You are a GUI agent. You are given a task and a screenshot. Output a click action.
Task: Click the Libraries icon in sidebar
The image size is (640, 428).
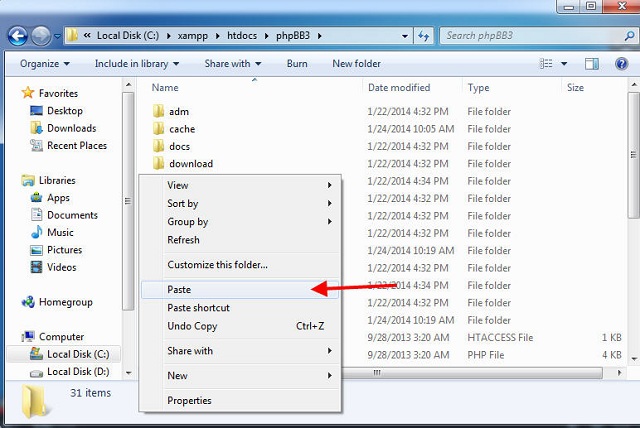point(28,180)
